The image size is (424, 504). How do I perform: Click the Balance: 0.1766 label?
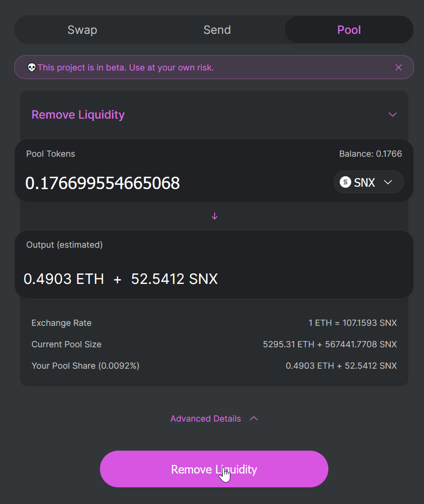coord(370,154)
